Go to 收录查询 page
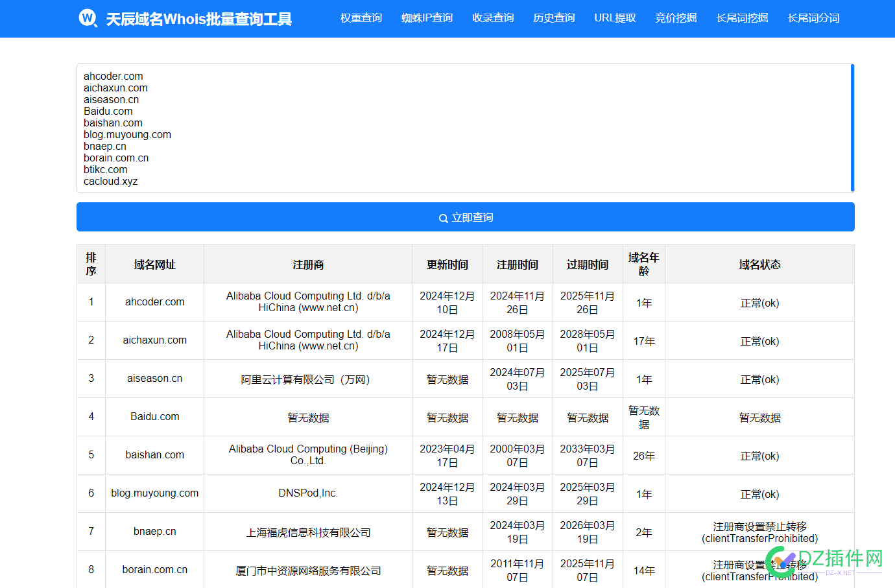This screenshot has width=895, height=588. (493, 18)
